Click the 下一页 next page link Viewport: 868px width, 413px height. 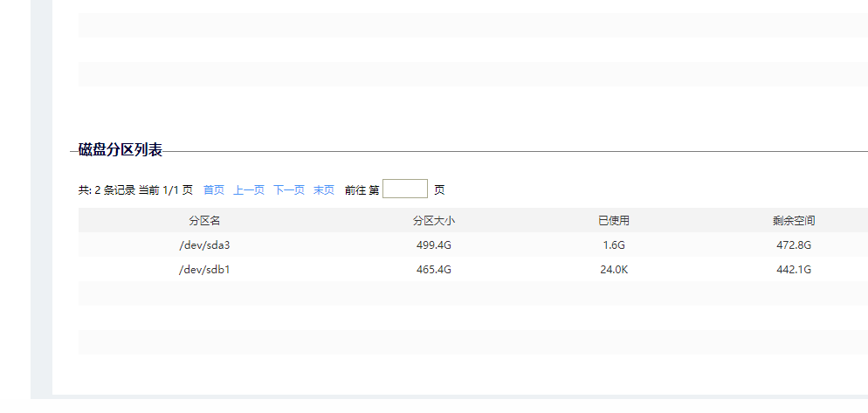[289, 189]
